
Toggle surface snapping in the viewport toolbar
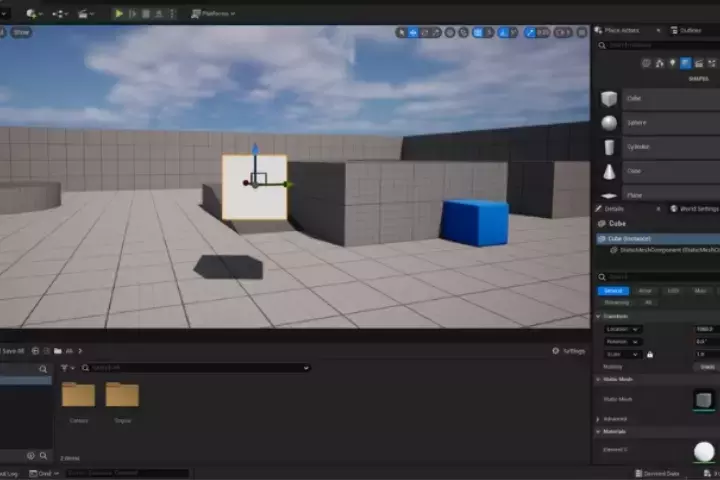pos(463,32)
